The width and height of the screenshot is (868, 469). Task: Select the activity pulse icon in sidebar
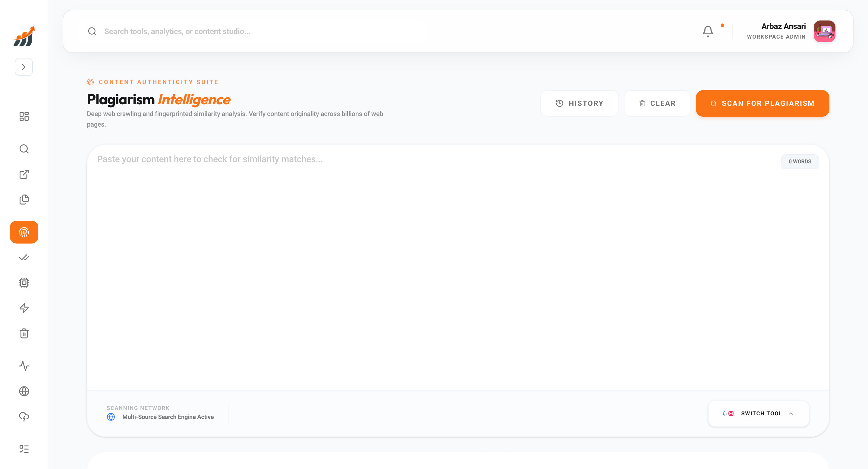[24, 366]
